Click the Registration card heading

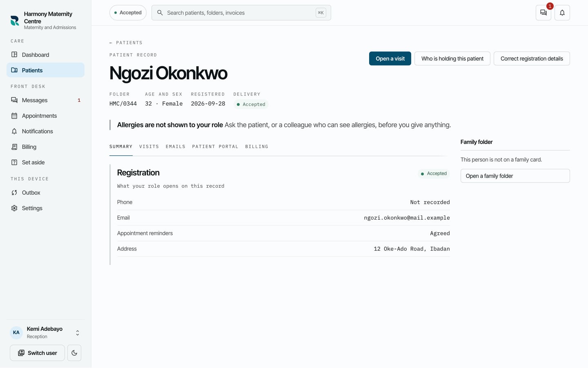(x=138, y=173)
